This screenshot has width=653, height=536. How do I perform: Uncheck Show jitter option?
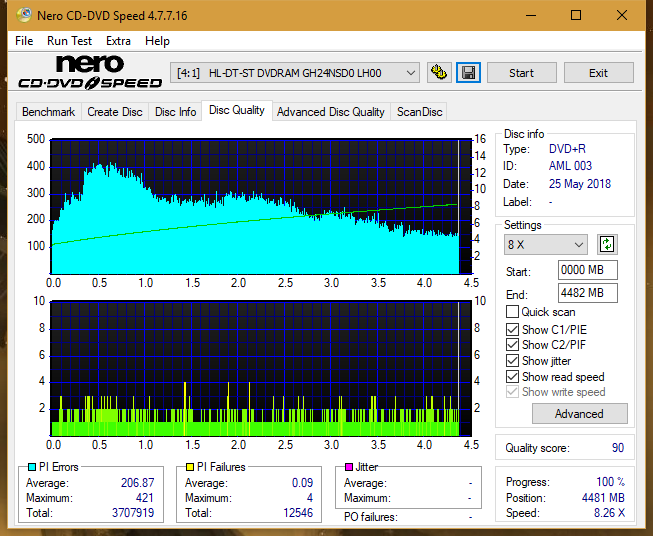512,360
